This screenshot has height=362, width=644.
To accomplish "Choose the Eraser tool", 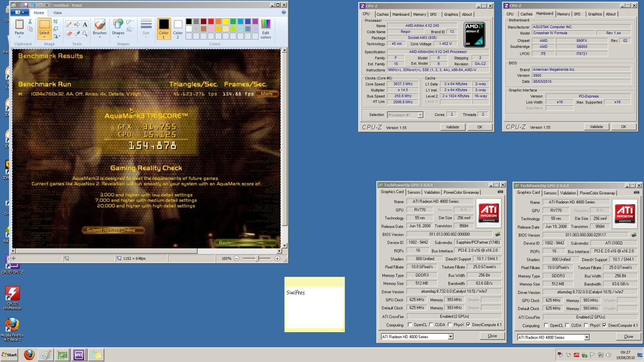I will pos(69,34).
